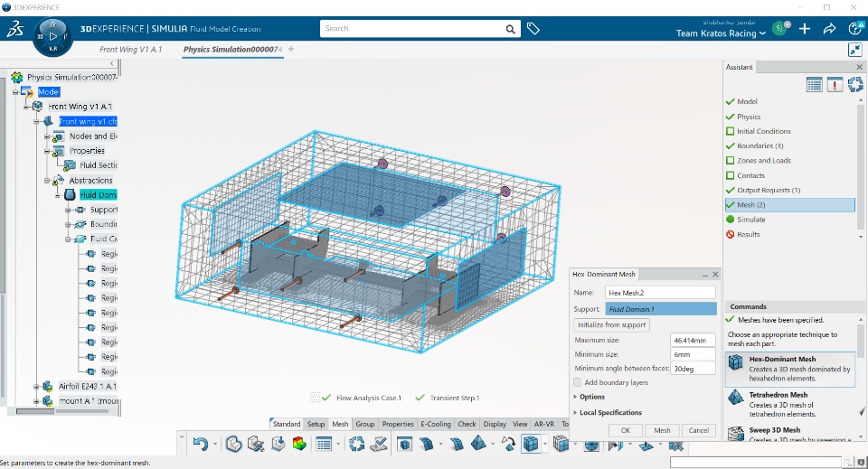The height and width of the screenshot is (469, 868).
Task: Expand the Support tree node
Action: tap(68, 211)
